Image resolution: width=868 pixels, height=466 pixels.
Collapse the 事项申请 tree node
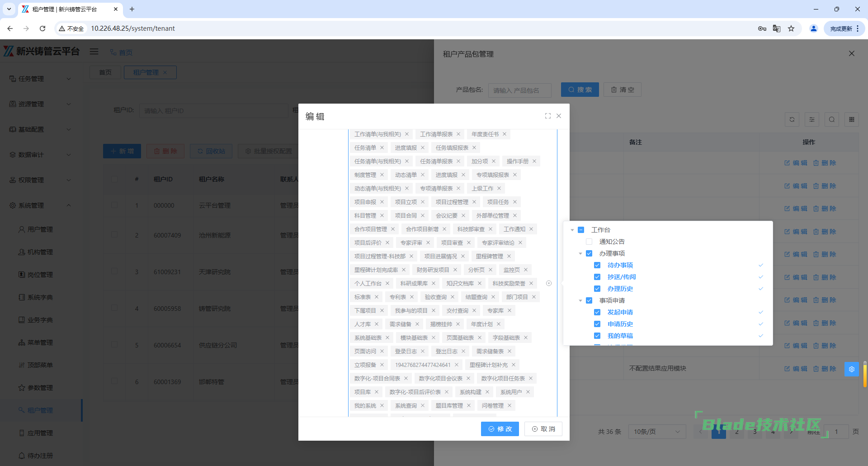point(580,300)
